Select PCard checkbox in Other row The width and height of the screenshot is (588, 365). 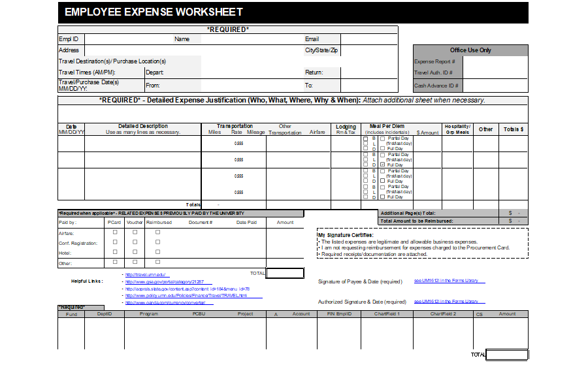(115, 262)
